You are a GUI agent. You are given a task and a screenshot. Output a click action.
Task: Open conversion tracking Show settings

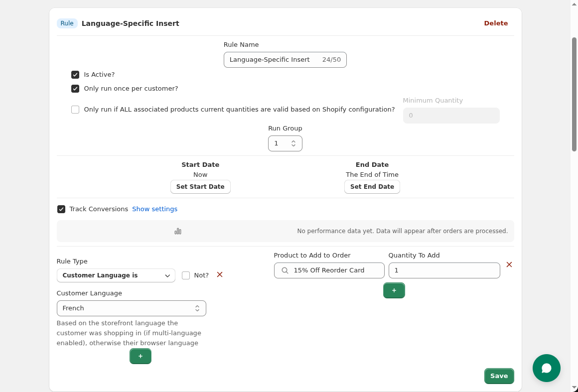coord(155,209)
